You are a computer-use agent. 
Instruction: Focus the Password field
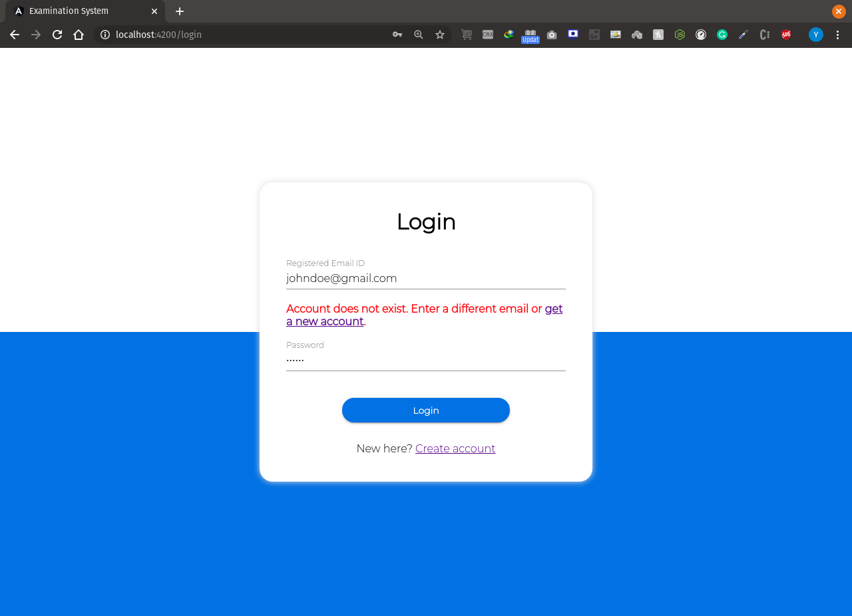click(426, 361)
